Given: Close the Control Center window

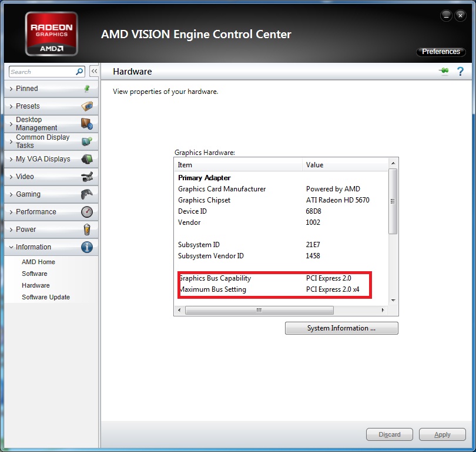Looking at the screenshot, I should coord(460,15).
